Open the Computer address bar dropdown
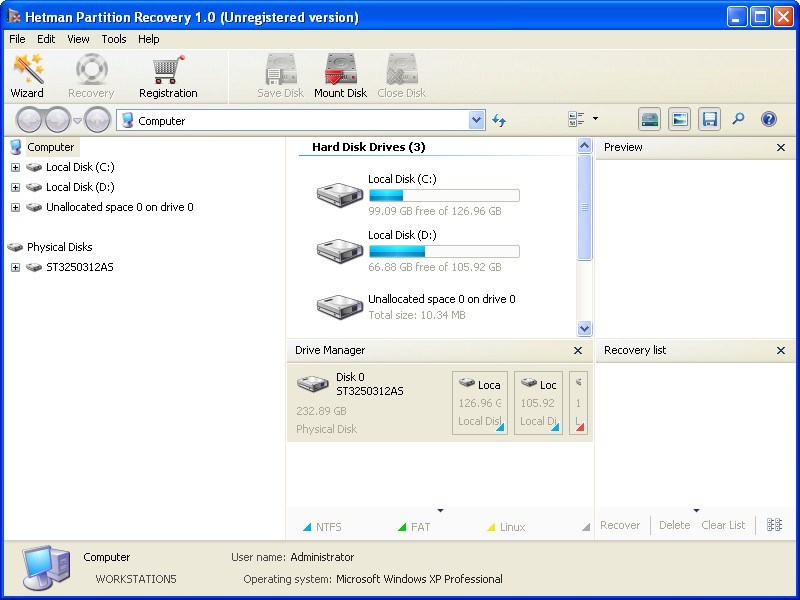The height and width of the screenshot is (600, 800). point(477,119)
